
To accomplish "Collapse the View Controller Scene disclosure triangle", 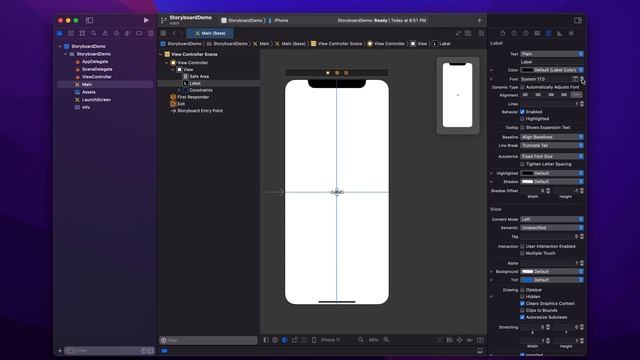I will point(160,54).
